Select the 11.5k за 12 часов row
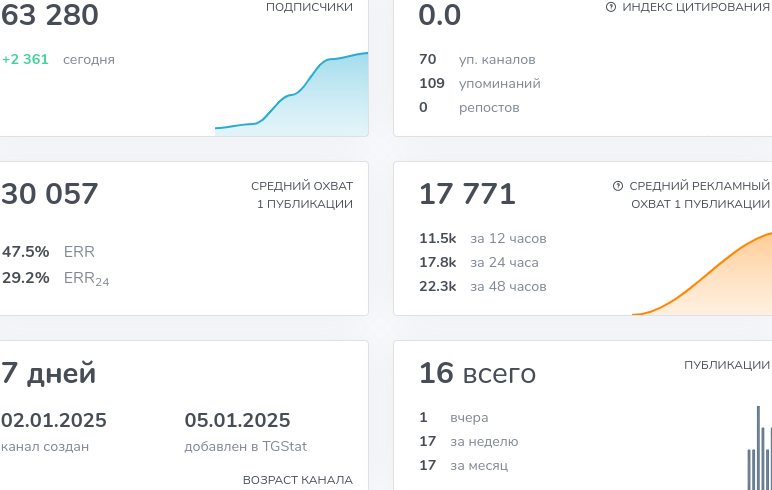This screenshot has height=490, width=772. click(482, 238)
